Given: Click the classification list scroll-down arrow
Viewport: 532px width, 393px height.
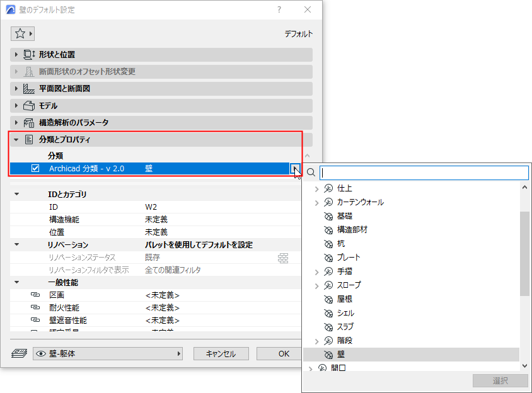Looking at the screenshot, I should pos(524,366).
